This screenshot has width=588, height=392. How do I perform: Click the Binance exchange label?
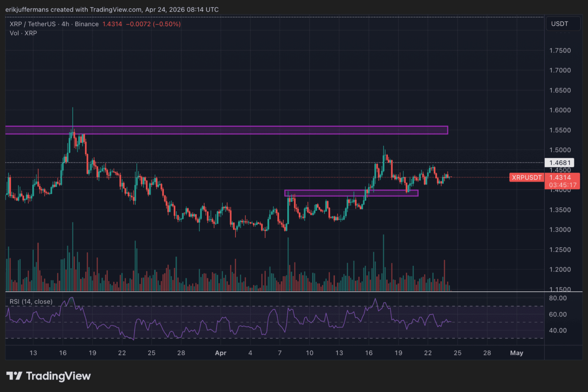click(x=86, y=24)
